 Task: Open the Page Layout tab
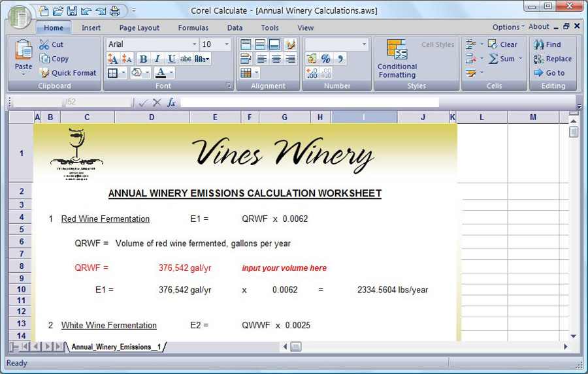point(139,28)
